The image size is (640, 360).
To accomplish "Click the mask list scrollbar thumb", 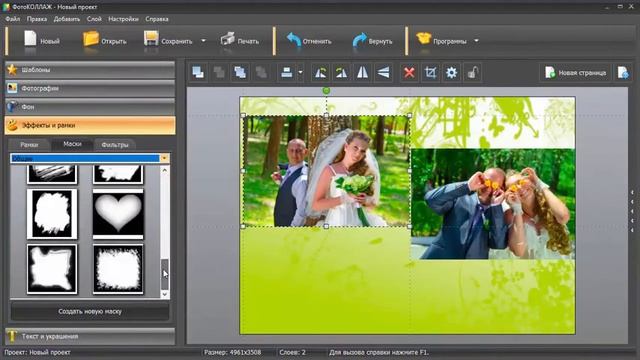I will pos(164,274).
